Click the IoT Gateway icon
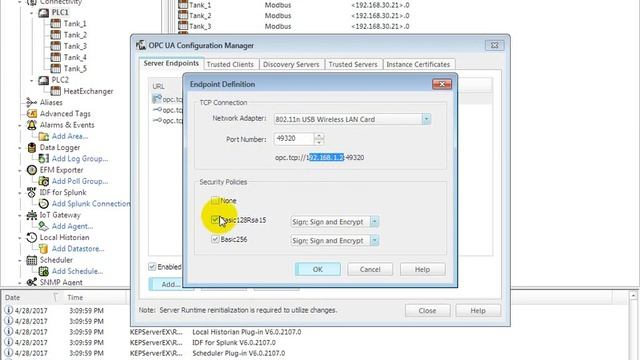The width and height of the screenshot is (640, 360). tap(31, 215)
